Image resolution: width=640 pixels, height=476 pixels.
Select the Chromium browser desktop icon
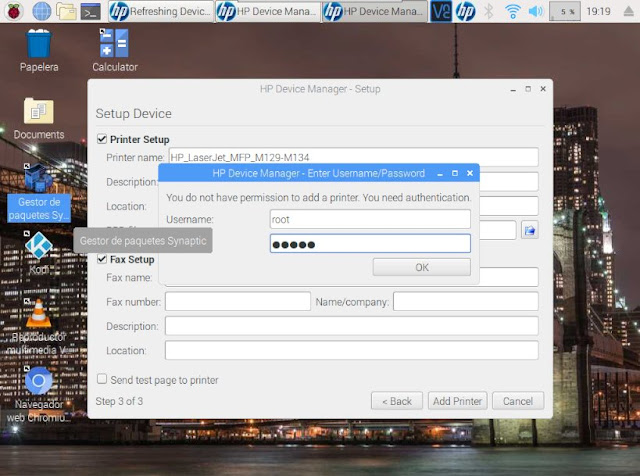point(39,394)
